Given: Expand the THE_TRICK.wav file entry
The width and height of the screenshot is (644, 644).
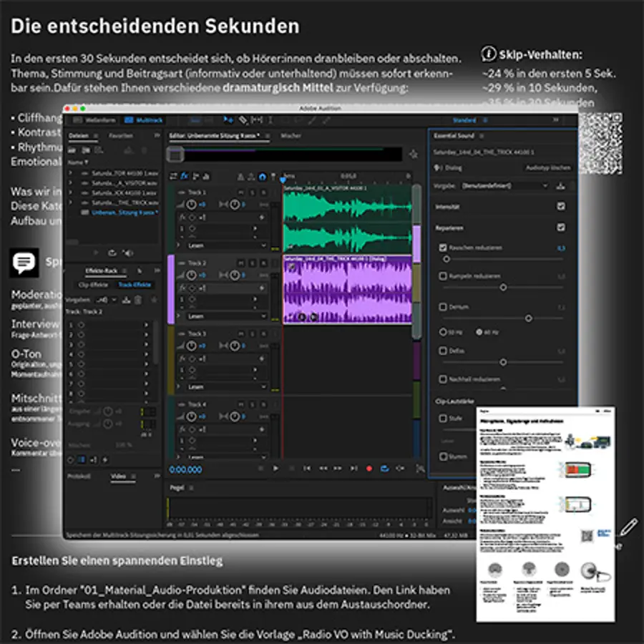Looking at the screenshot, I should click(x=71, y=203).
